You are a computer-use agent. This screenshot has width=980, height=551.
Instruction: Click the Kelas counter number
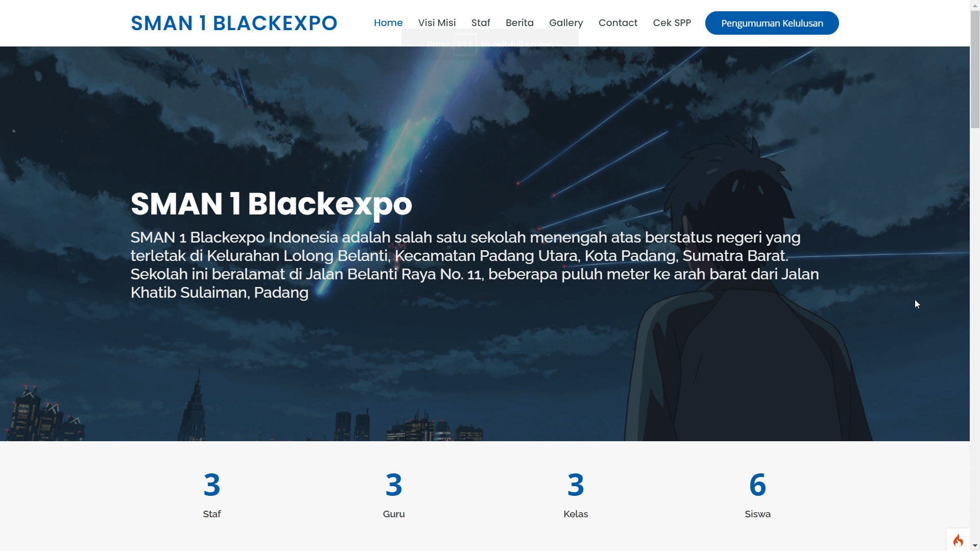[576, 485]
